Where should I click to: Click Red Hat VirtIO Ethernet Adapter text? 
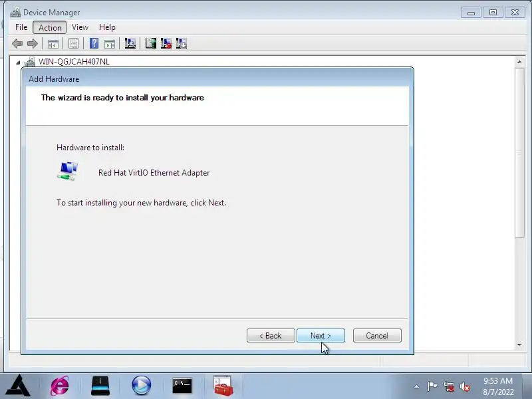point(154,173)
